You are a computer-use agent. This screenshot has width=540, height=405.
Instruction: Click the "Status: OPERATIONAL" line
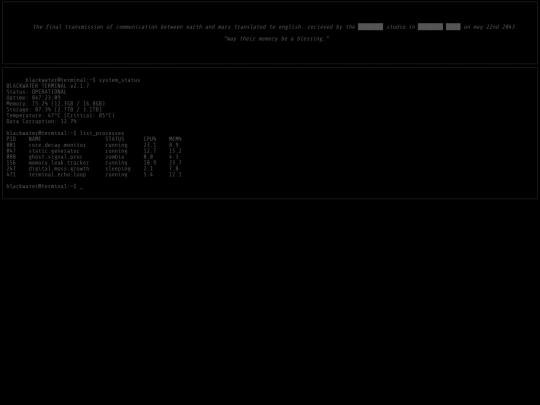pos(37,92)
